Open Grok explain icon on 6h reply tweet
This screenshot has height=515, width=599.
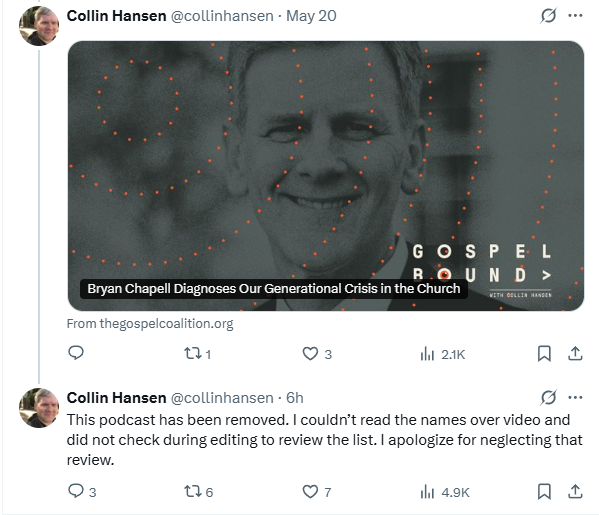(548, 397)
